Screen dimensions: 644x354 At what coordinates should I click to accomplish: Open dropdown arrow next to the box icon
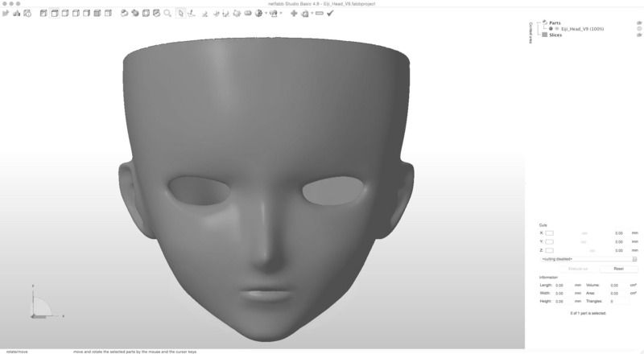pos(312,14)
